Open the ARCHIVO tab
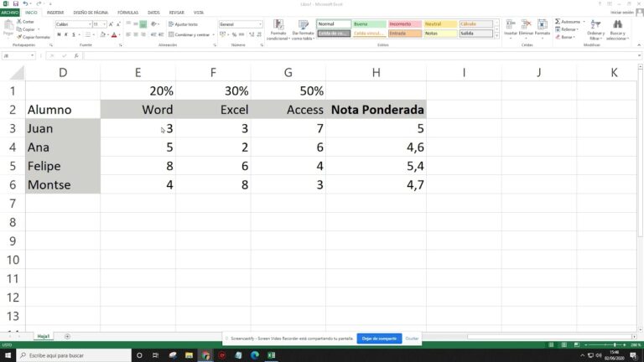The width and height of the screenshot is (644, 362). click(9, 13)
